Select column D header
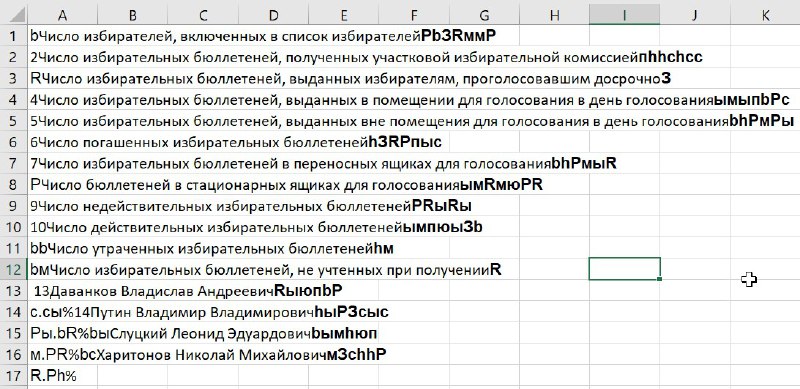The image size is (800, 389). pyautogui.click(x=273, y=15)
